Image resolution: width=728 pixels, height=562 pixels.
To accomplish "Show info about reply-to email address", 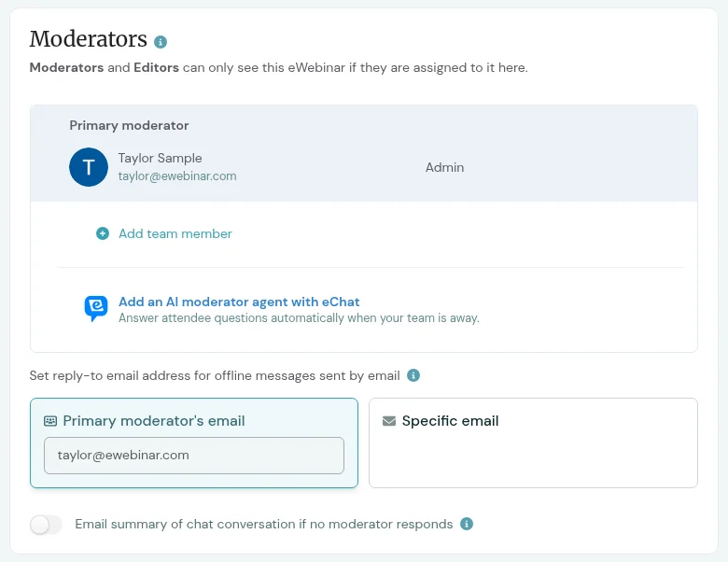I will click(x=413, y=375).
